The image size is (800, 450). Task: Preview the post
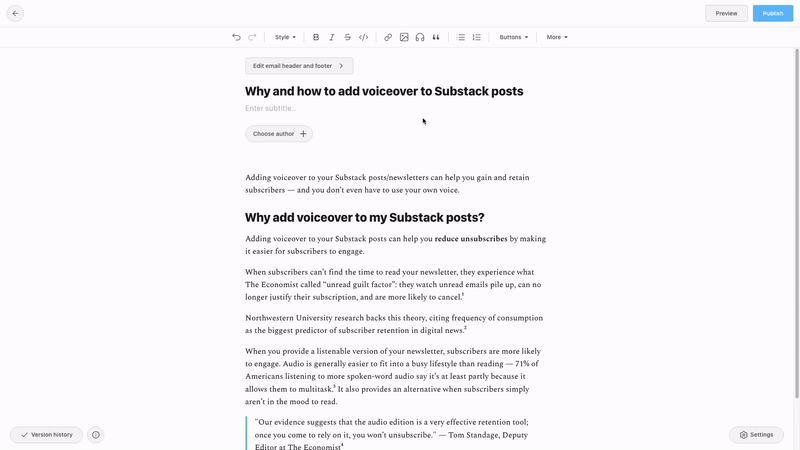[x=726, y=13]
